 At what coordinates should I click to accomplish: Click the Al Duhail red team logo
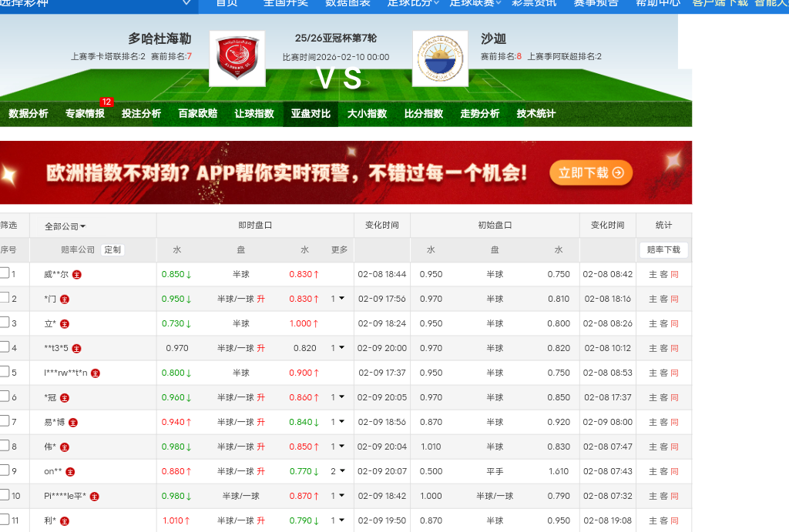point(237,59)
